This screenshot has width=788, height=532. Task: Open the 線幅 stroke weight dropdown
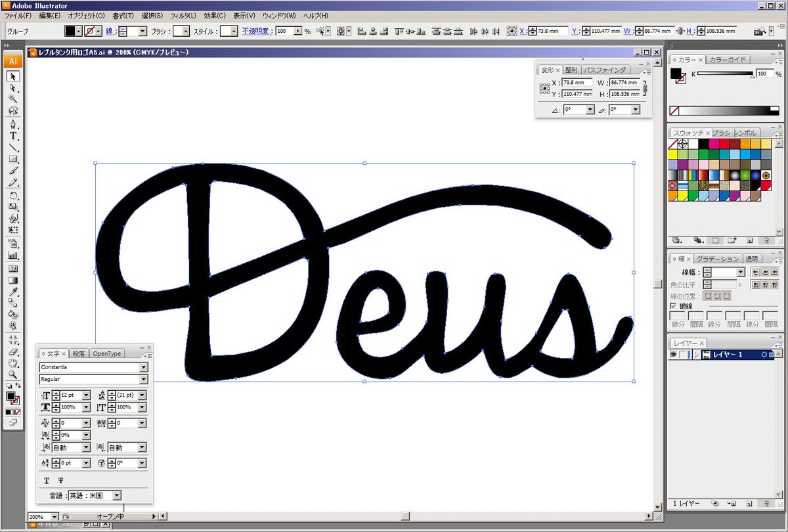point(741,272)
